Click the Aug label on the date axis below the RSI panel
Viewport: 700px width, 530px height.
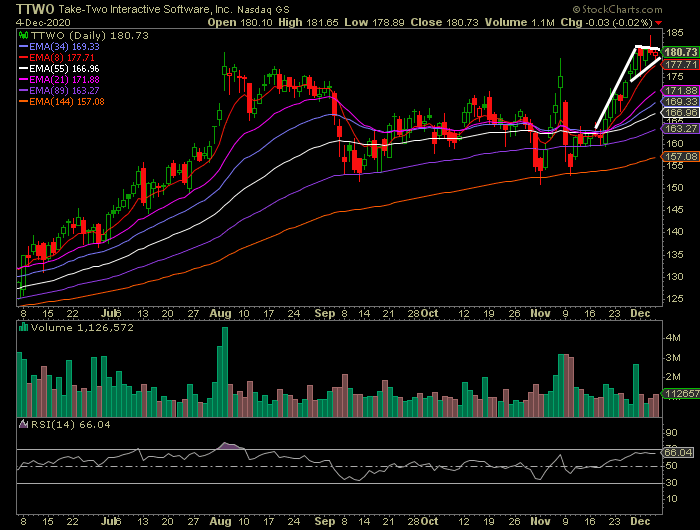point(221,522)
